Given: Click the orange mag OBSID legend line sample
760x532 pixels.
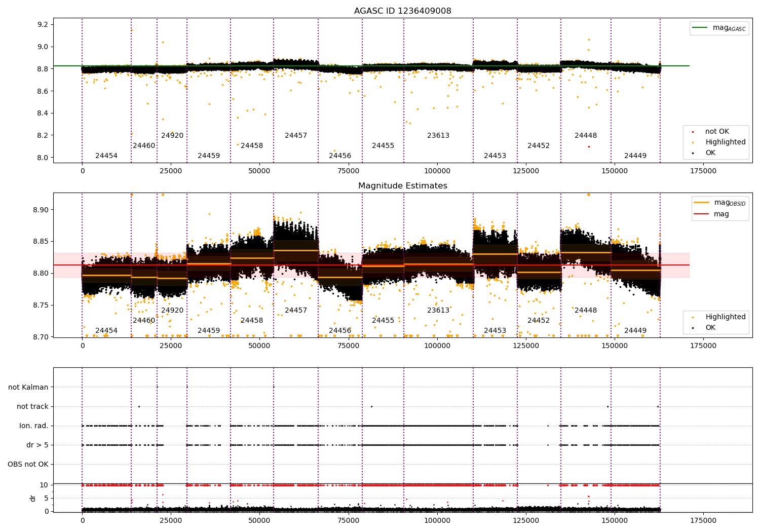Looking at the screenshot, I should pos(702,202).
